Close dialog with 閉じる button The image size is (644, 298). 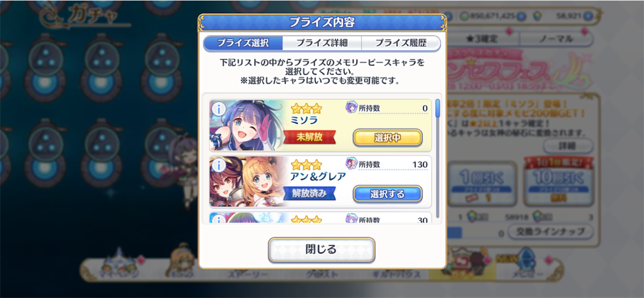pos(321,249)
